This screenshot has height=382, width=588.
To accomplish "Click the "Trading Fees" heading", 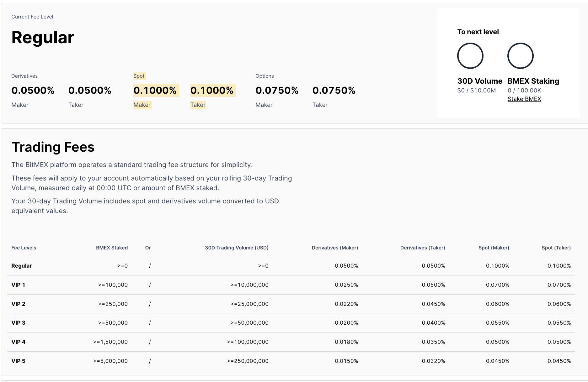I will [53, 147].
